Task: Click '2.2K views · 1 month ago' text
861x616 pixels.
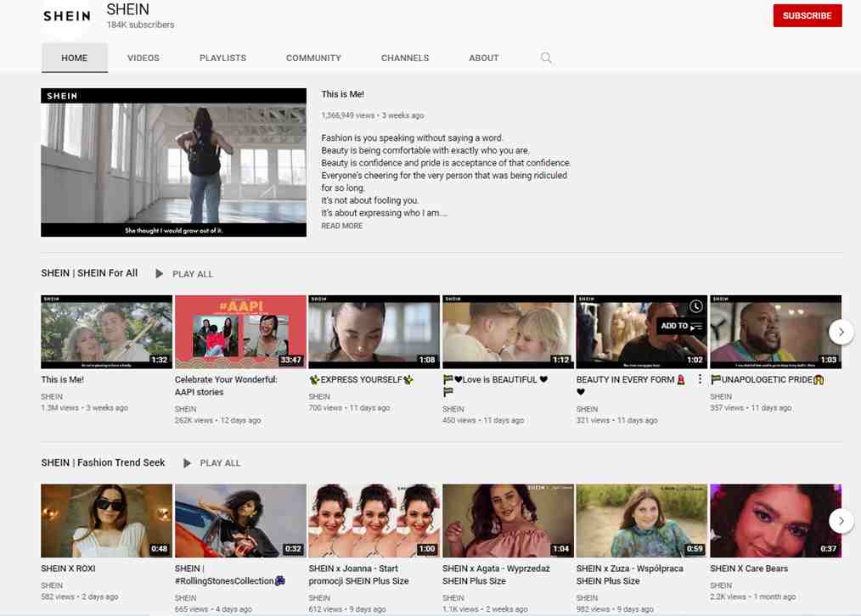Action: 752,596
